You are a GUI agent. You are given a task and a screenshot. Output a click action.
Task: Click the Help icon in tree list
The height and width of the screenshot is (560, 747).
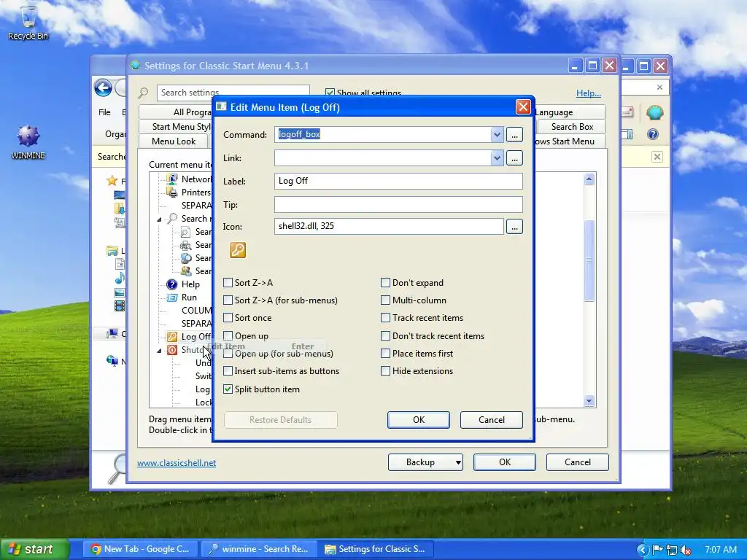pyautogui.click(x=171, y=284)
